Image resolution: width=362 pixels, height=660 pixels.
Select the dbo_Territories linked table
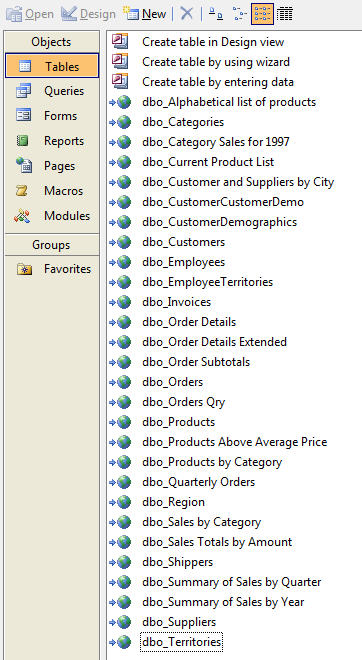182,642
